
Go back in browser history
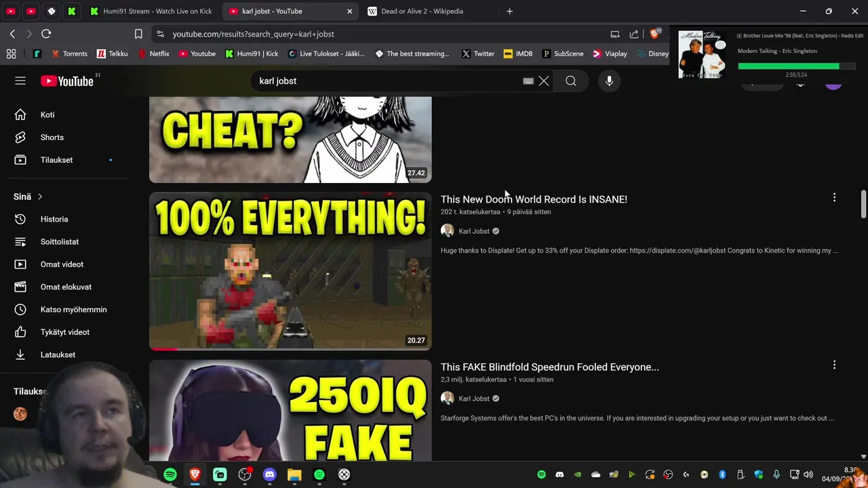click(12, 34)
